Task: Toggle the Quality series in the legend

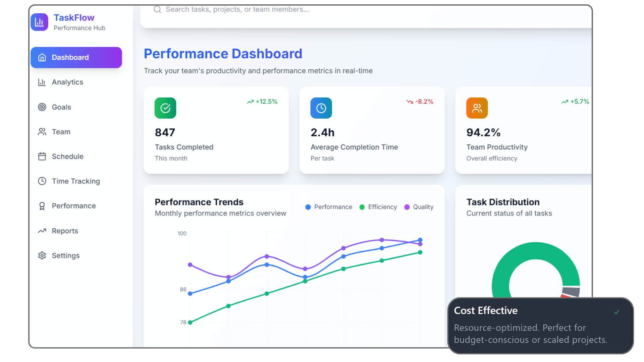Action: click(419, 207)
